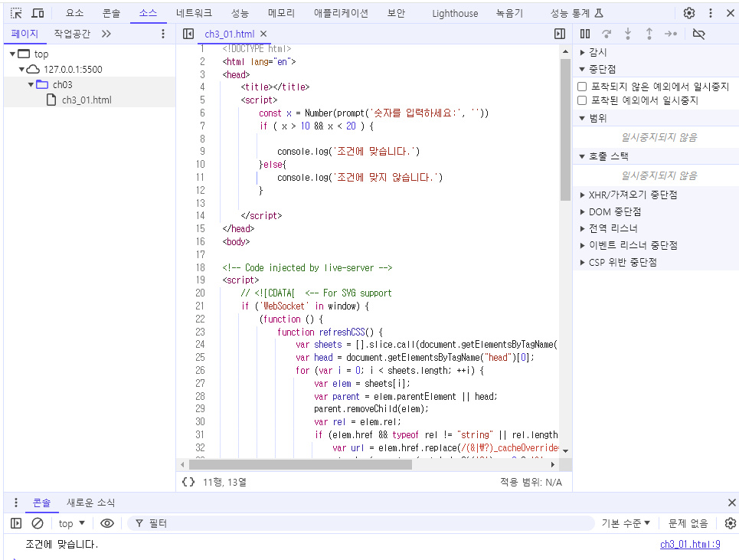Image resolution: width=739 pixels, height=560 pixels.
Task: Select the ch03 folder in tree
Action: tap(62, 84)
